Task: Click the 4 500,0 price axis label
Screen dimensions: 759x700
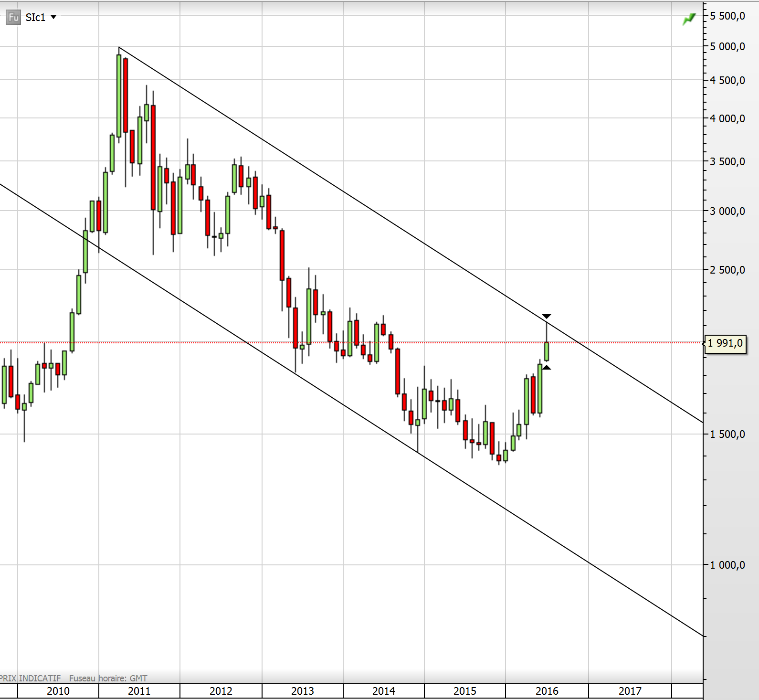Action: pyautogui.click(x=727, y=80)
